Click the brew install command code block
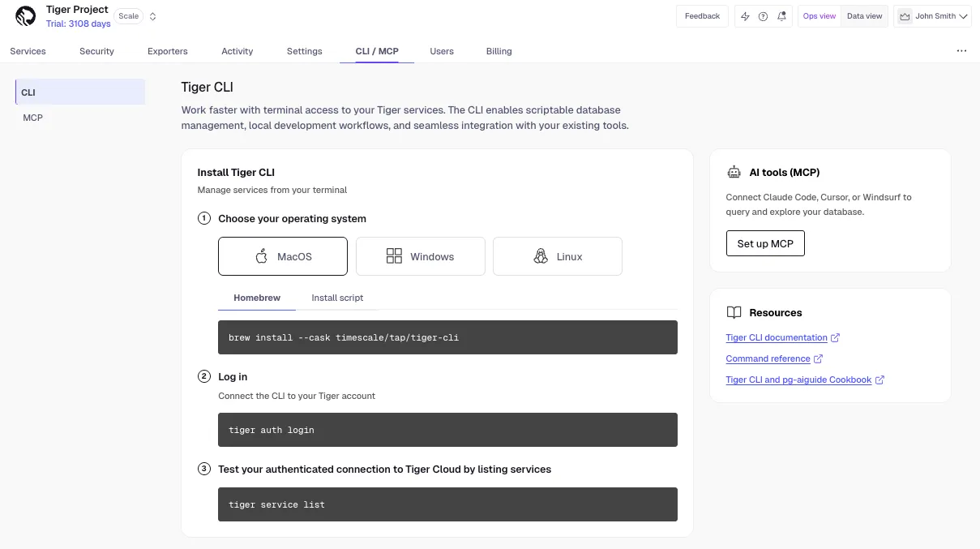This screenshot has width=980, height=549. (x=447, y=337)
